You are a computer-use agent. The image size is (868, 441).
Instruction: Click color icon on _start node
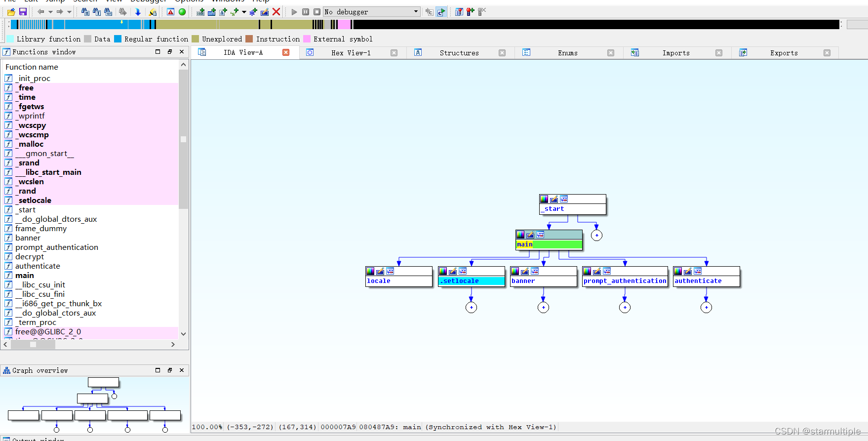tap(544, 199)
